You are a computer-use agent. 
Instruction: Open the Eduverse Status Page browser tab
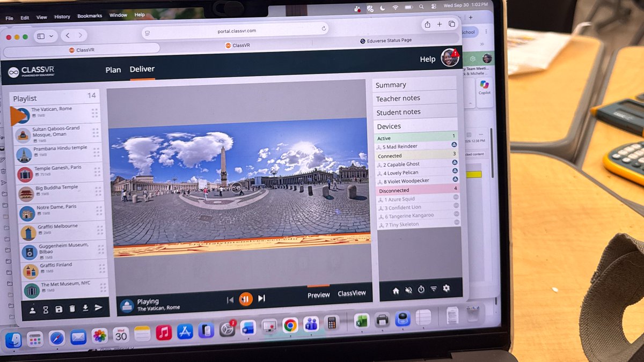pyautogui.click(x=386, y=40)
